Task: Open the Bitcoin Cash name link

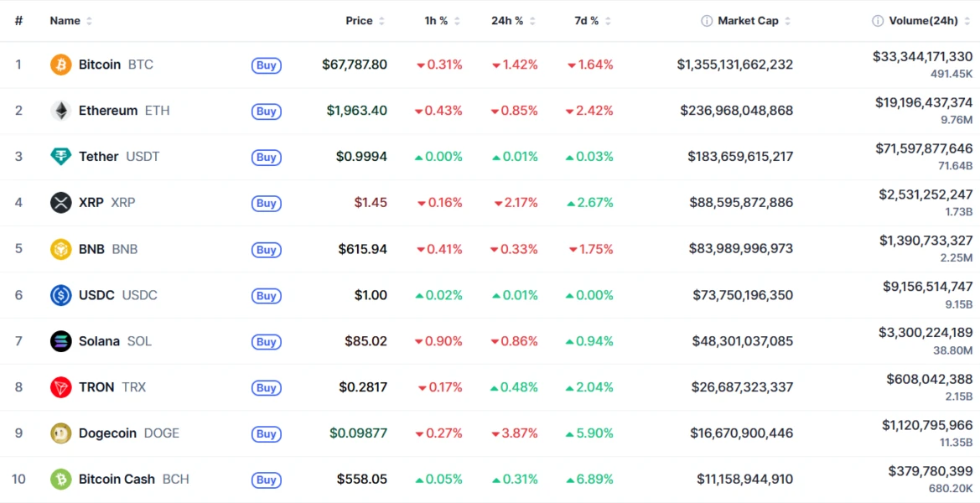Action: tap(117, 480)
